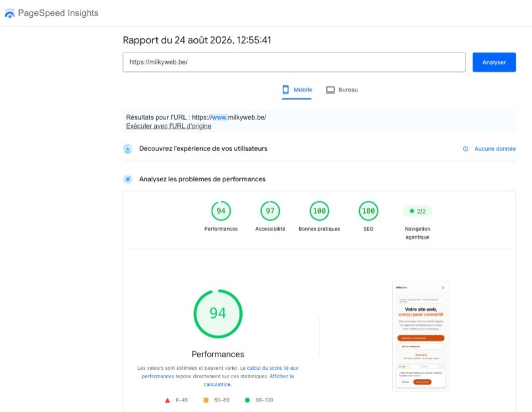Viewport: 532px width, 412px height.
Task: Click the Navigation agentique label
Action: tap(417, 233)
